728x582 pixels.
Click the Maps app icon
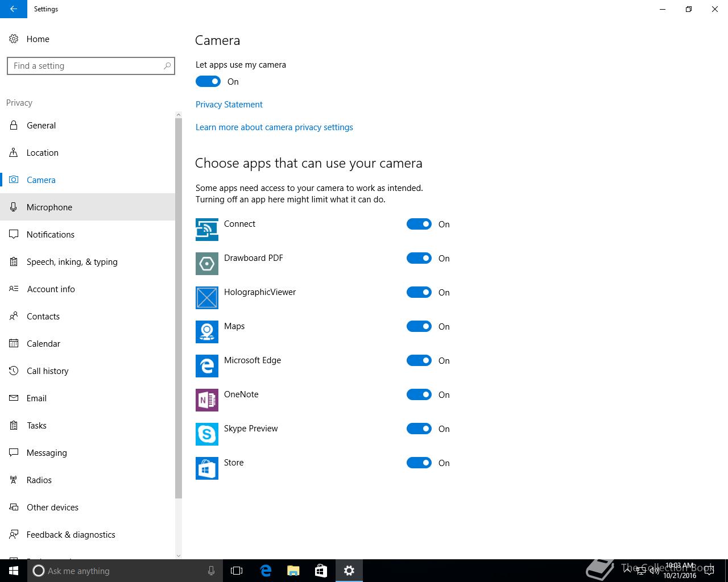point(207,332)
